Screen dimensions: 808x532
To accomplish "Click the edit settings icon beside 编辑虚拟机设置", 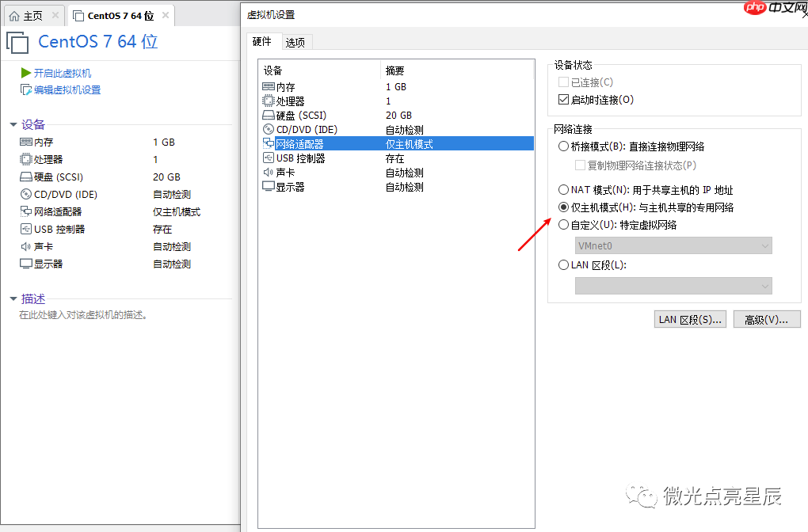I will click(x=26, y=89).
